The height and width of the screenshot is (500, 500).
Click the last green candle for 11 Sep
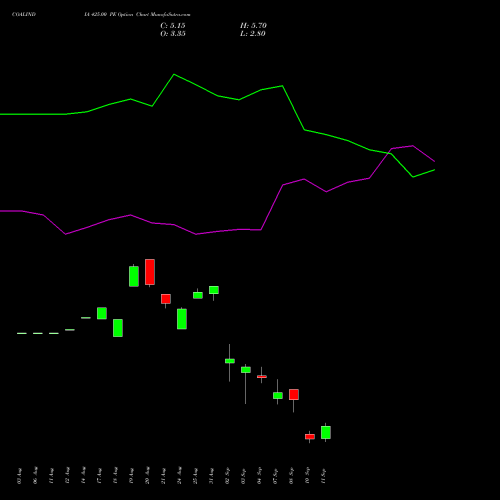pyautogui.click(x=326, y=432)
